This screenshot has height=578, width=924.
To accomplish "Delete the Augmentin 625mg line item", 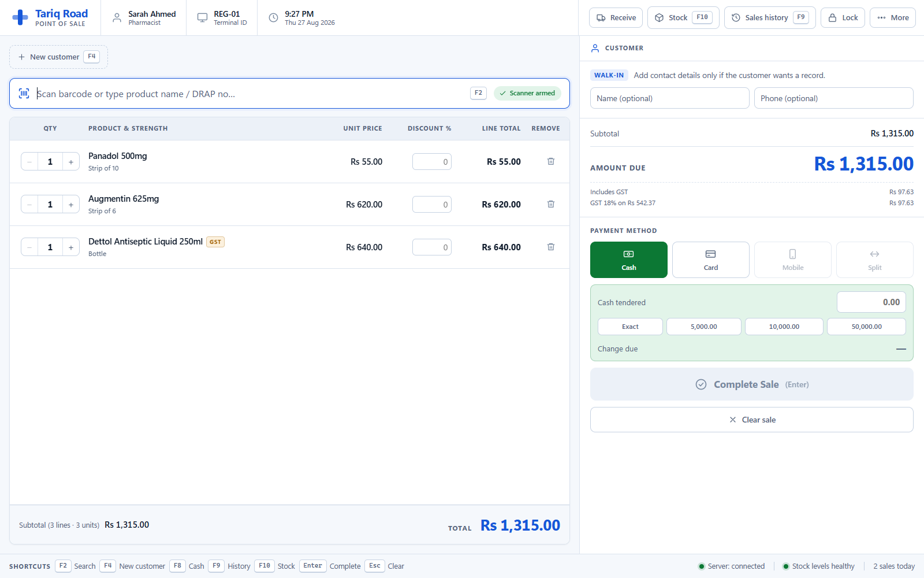I will coord(551,205).
